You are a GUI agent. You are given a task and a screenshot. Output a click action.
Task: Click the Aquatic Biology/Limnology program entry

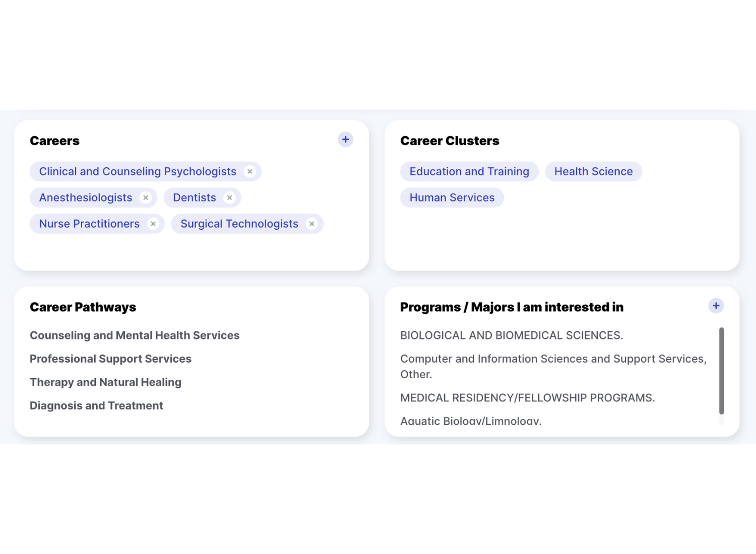coord(470,421)
